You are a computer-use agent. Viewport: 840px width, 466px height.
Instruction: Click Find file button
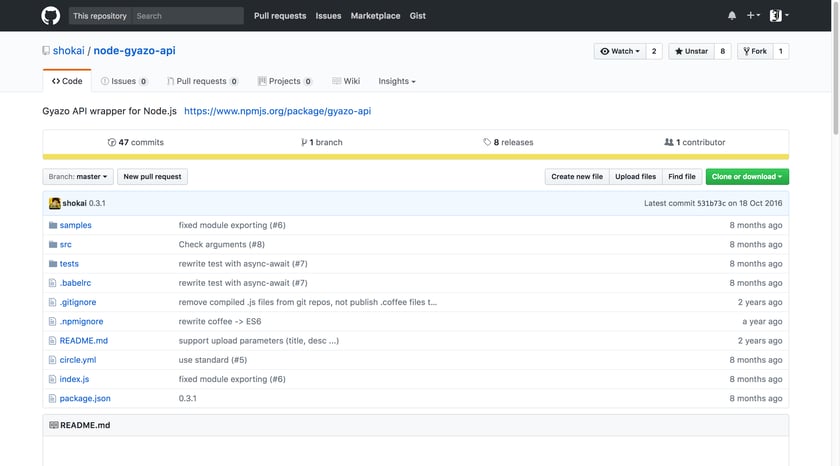[x=682, y=177]
